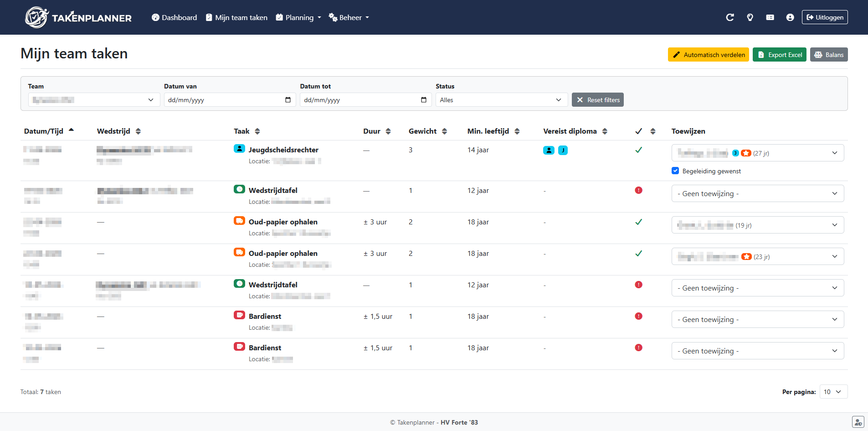Click the red warning icon for first Wedstrijdtafel
The width and height of the screenshot is (868, 431).
(638, 190)
